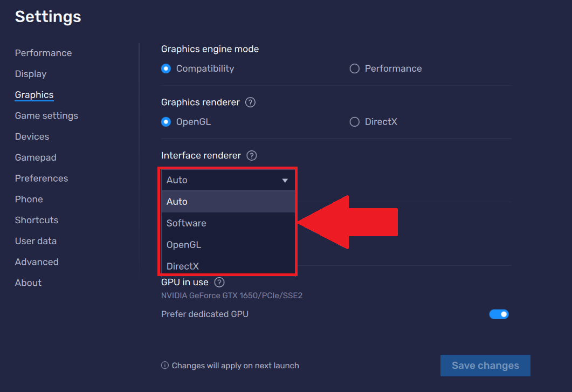The width and height of the screenshot is (572, 392).
Task: Select DirectX as the graphics renderer
Action: [x=354, y=121]
